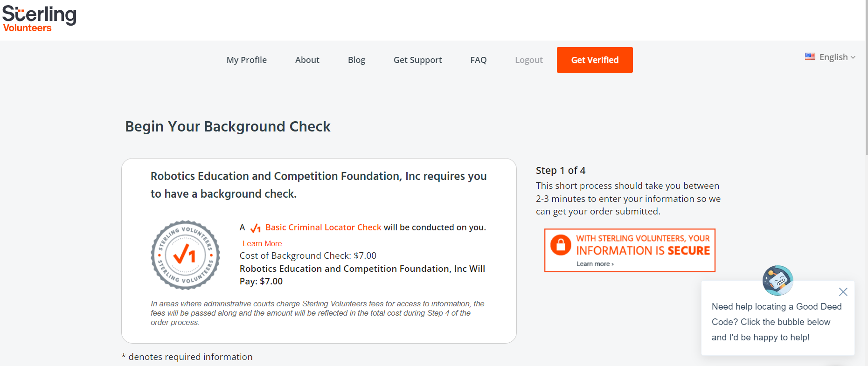Navigate to My Profile
Screen dimensions: 868x366
pos(246,60)
